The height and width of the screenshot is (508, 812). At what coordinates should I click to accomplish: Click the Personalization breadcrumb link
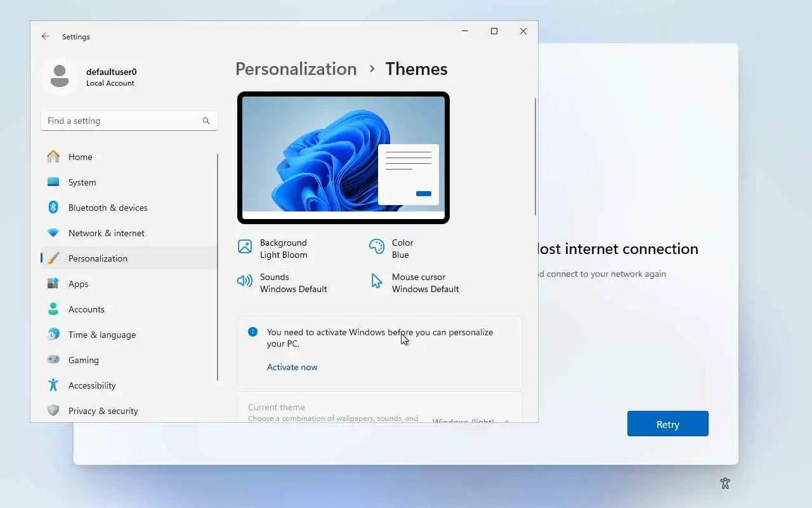coord(296,69)
